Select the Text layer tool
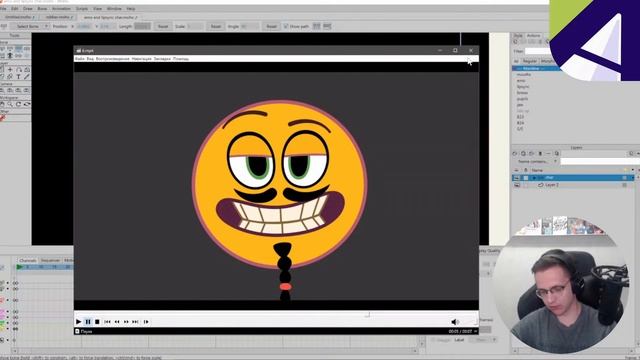640x360 pixels. (x=18, y=76)
